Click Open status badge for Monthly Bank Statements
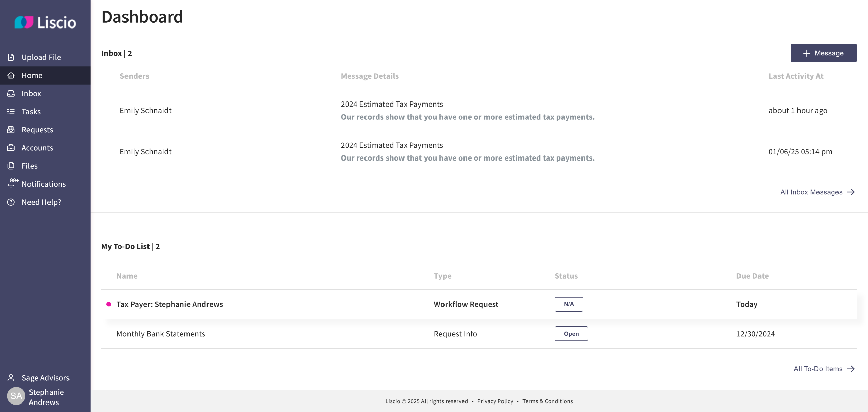868x412 pixels. click(x=571, y=334)
